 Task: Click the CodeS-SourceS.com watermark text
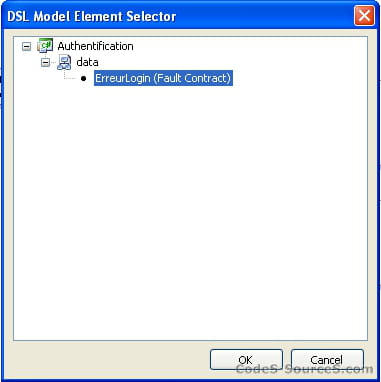pyautogui.click(x=305, y=369)
